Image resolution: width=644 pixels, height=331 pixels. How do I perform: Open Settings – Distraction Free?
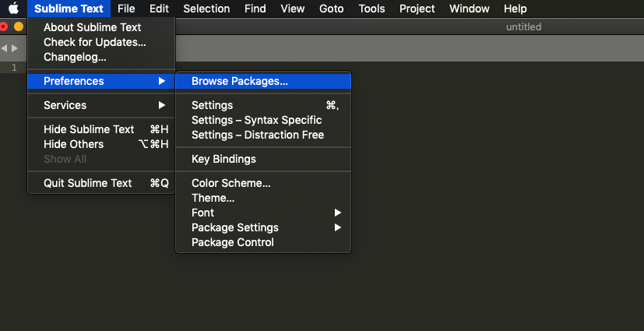[258, 135]
